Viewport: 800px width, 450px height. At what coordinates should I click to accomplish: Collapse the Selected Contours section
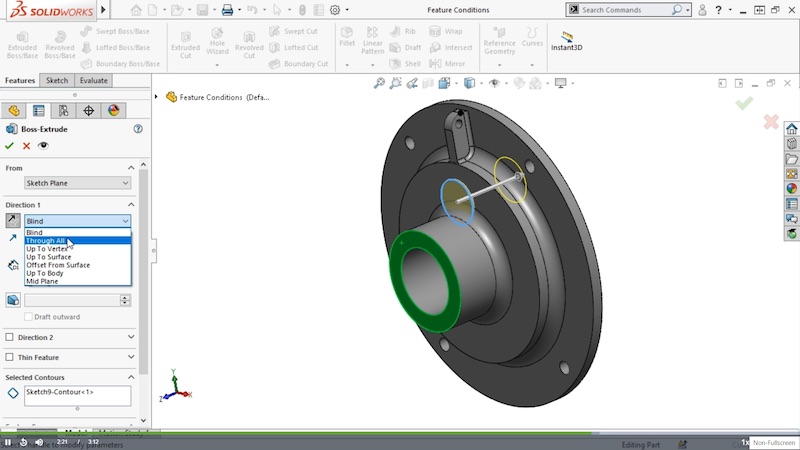(x=131, y=377)
